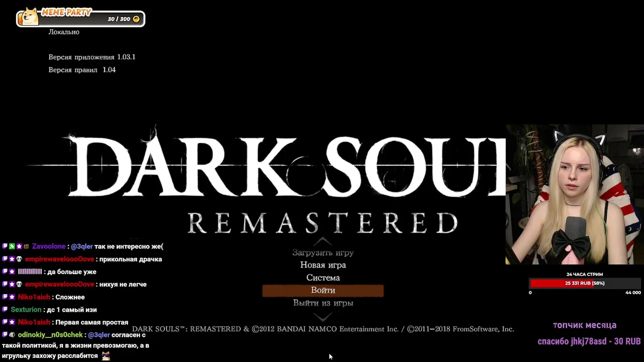The image size is (644, 362).
Task: Click username Niko1aich next to Сложнее
Action: tap(34, 297)
